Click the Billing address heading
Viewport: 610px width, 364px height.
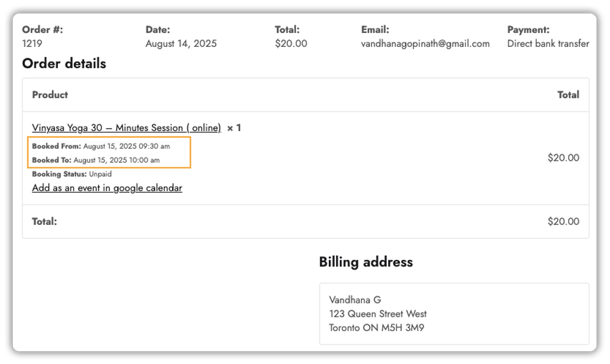coord(365,262)
